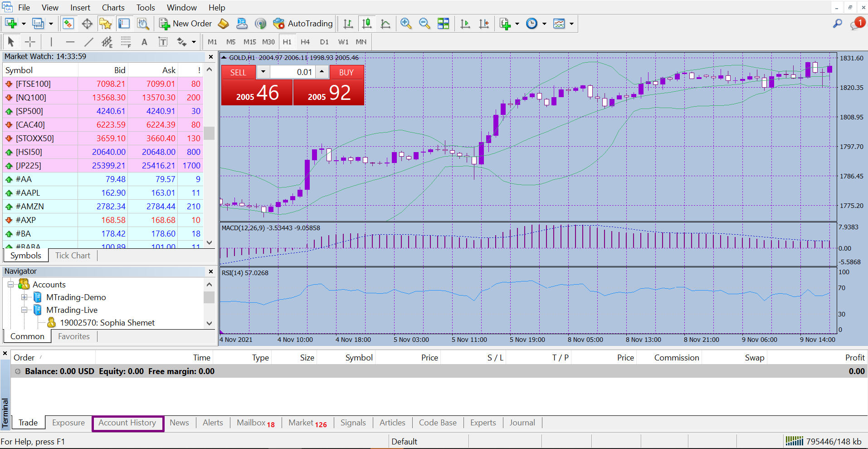Expand the Templates dropdown arrow
The width and height of the screenshot is (868, 449).
point(571,24)
